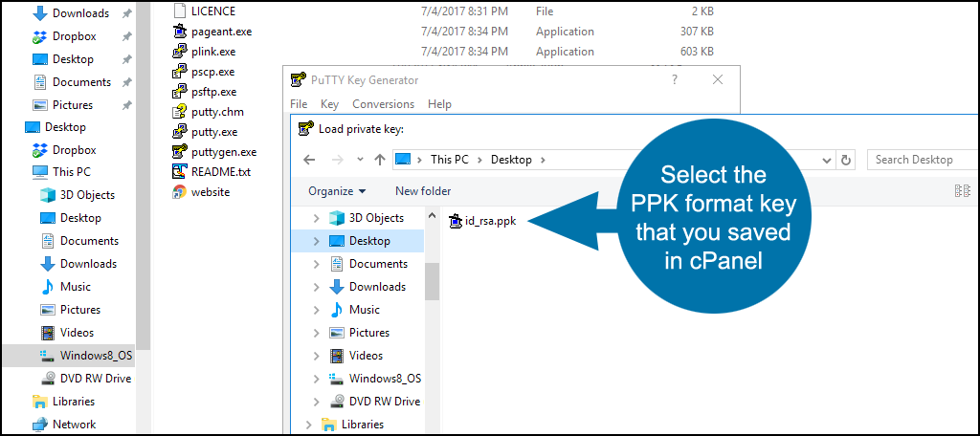Select the website Chrome shortcut icon
This screenshot has height=436, width=980.
coord(180,192)
